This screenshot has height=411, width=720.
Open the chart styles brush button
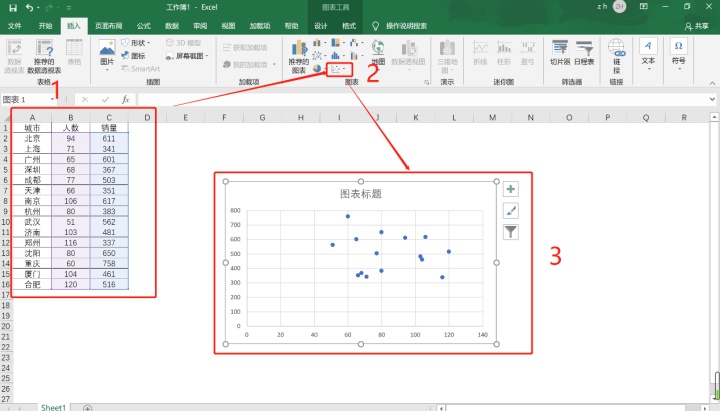tap(511, 211)
